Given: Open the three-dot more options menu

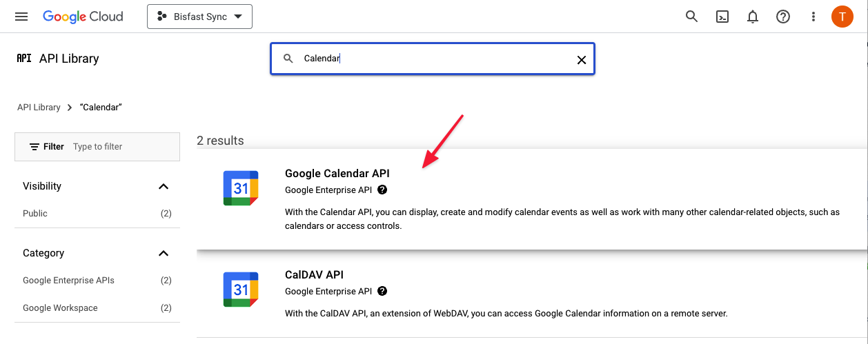Looking at the screenshot, I should click(x=813, y=17).
